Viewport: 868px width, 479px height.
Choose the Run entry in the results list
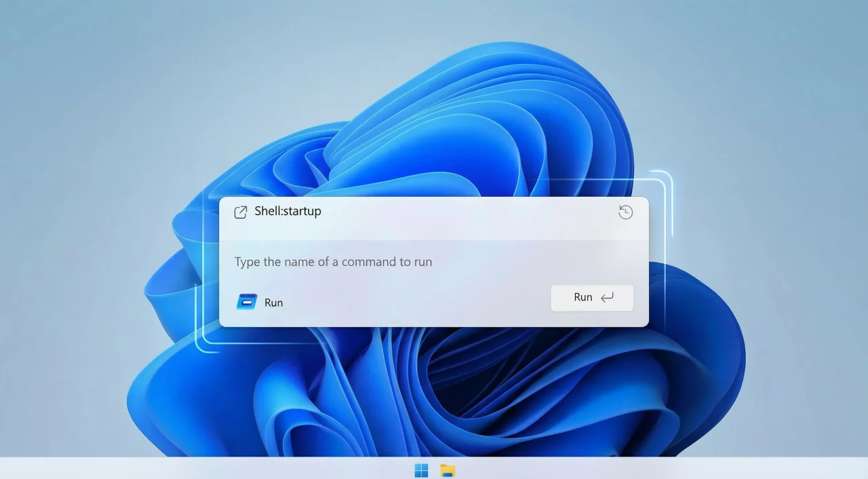click(274, 302)
